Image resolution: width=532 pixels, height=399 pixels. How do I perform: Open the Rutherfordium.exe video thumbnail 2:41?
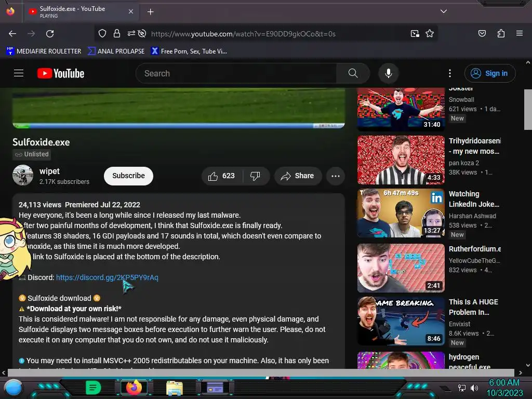[401, 268]
